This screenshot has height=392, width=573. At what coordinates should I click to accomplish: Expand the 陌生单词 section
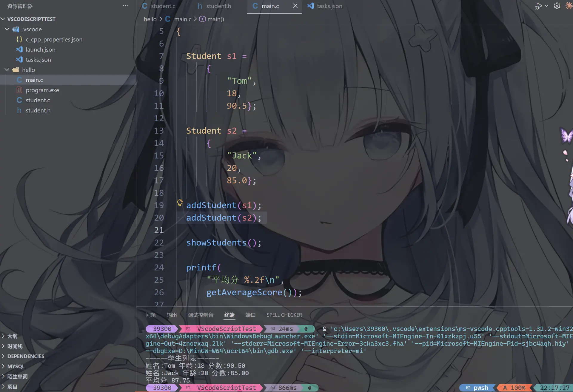(17, 376)
